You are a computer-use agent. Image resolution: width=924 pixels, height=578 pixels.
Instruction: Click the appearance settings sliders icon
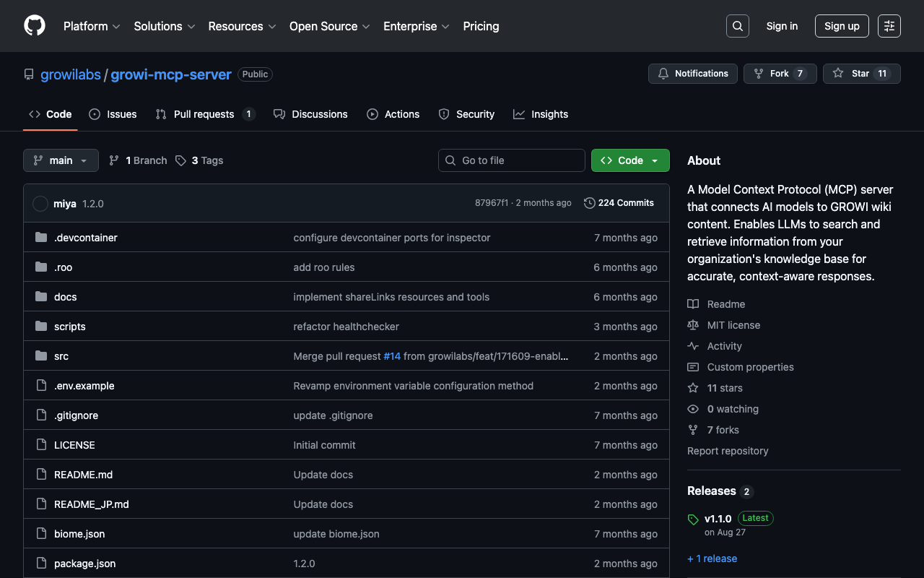point(889,26)
